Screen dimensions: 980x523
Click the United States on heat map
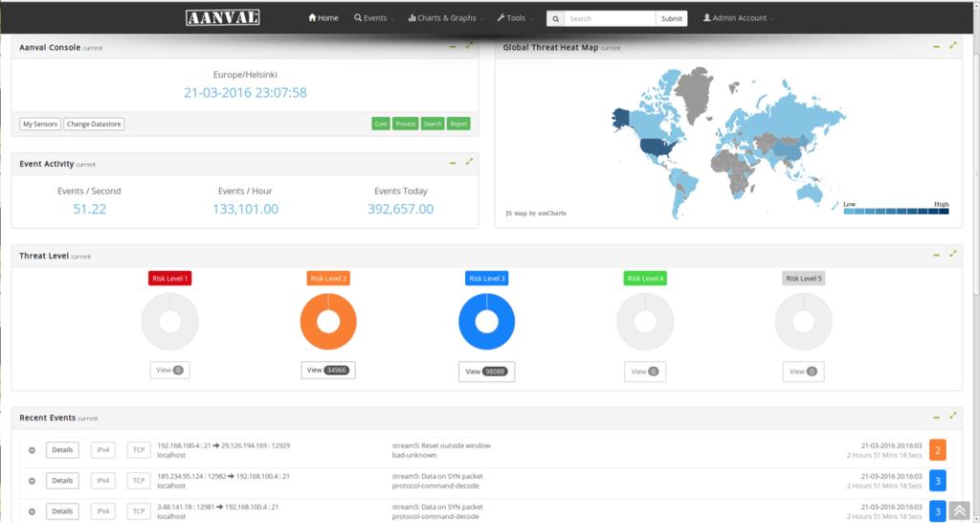(x=657, y=148)
